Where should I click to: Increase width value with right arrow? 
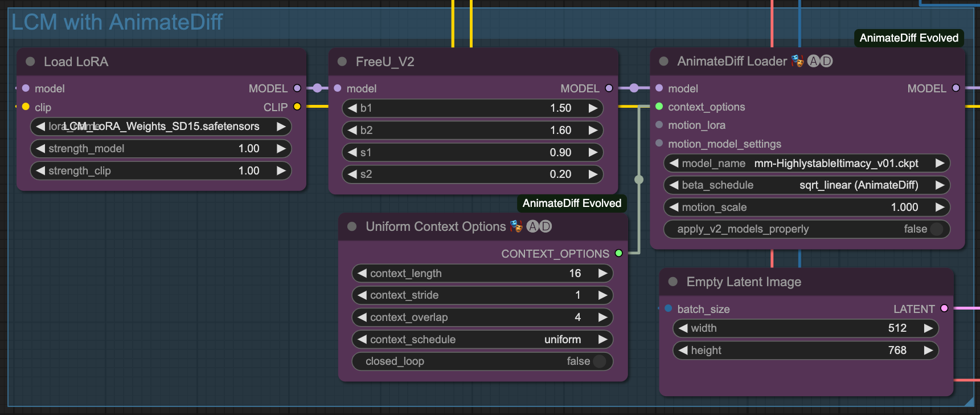coord(928,328)
